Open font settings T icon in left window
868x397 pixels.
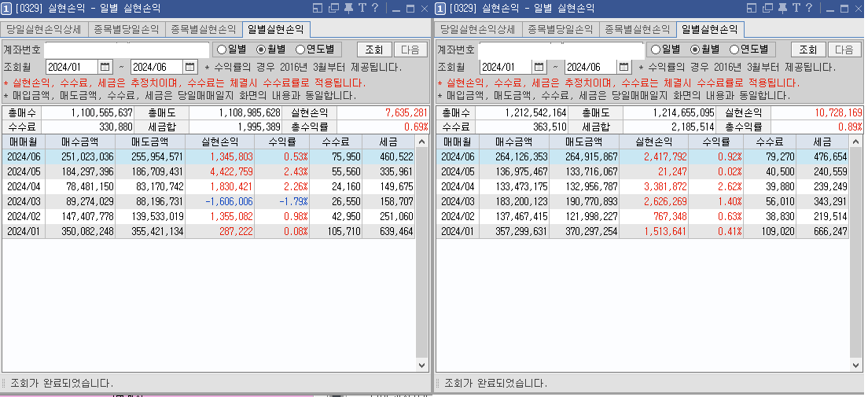(362, 8)
